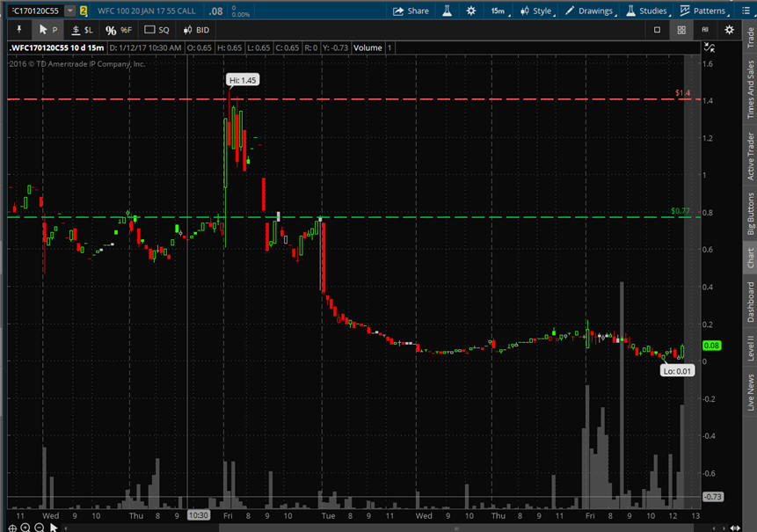Open the Studies menu
Viewport: 757px width, 532px height.
(x=647, y=11)
